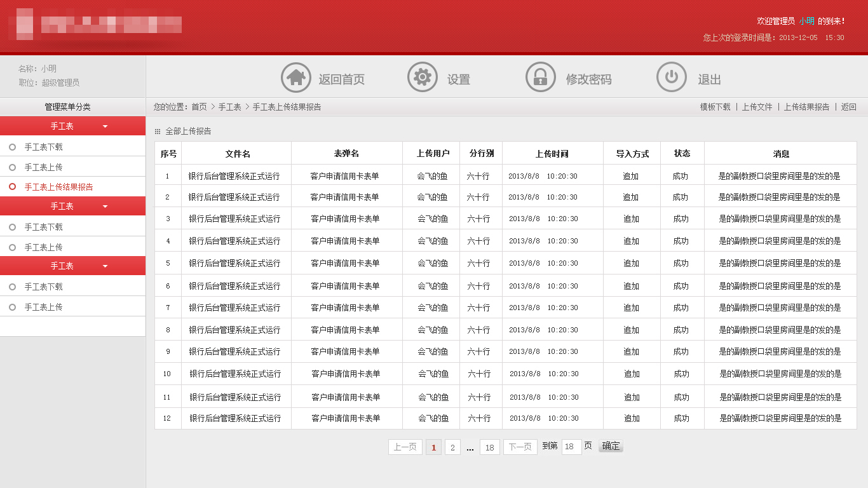The image size is (868, 488).
Task: Go to page 2 in pagination
Action: click(x=452, y=447)
